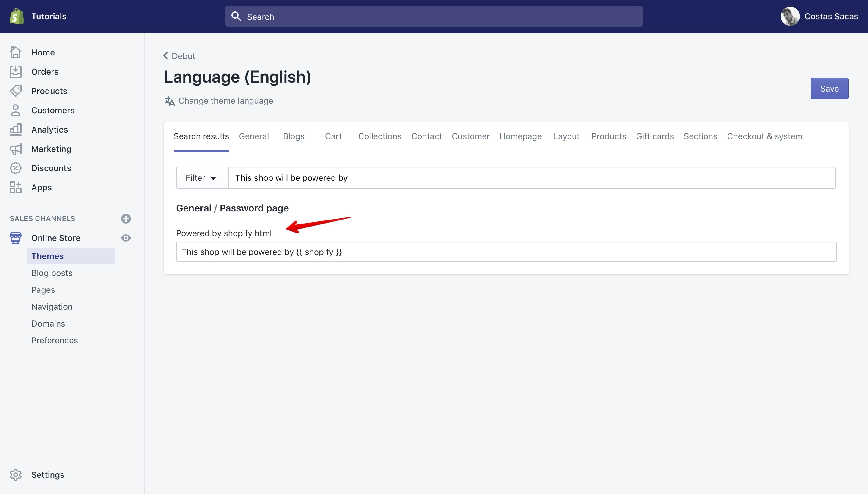Screen dimensions: 868x494
Task: Open Products in sidebar menu
Action: (x=49, y=91)
